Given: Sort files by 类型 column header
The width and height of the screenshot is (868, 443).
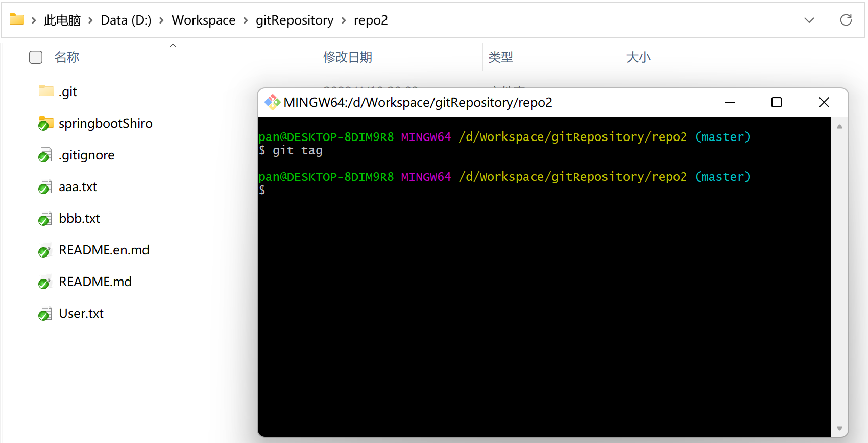Looking at the screenshot, I should click(500, 57).
